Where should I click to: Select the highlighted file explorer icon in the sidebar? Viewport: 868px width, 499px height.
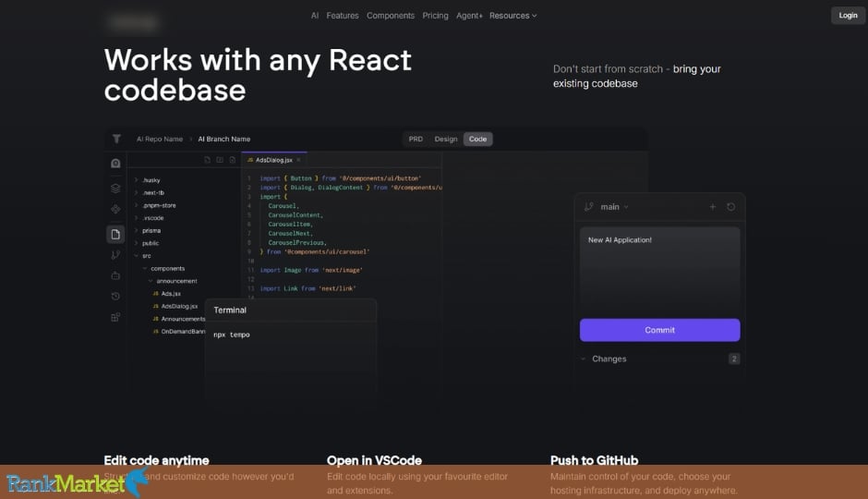pos(115,235)
